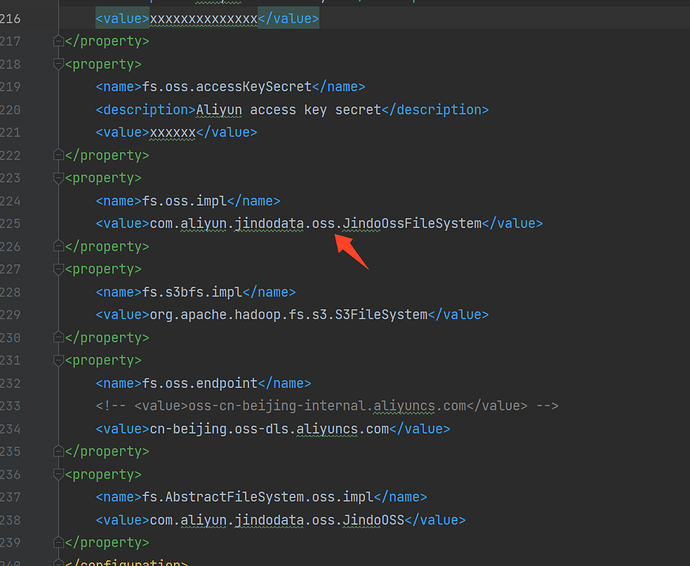
Task: Place cursor in xxxxxxxxxxxxxx value on line 216
Action: pos(204,19)
